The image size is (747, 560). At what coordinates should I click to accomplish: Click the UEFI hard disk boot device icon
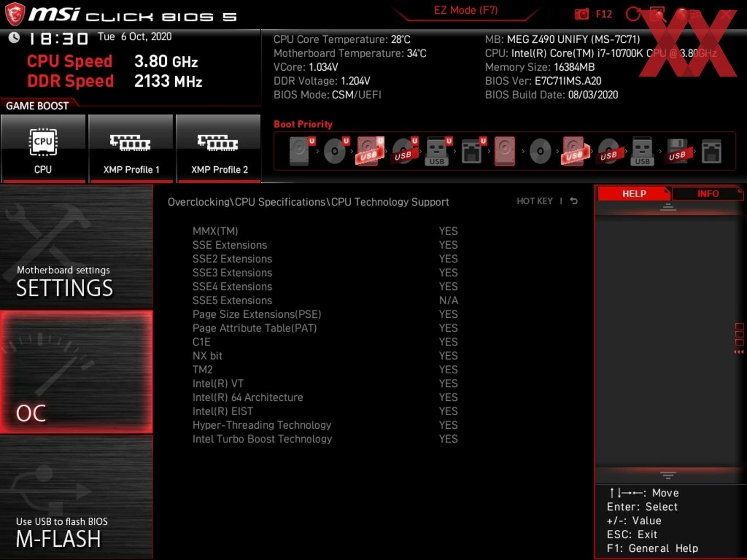click(302, 151)
